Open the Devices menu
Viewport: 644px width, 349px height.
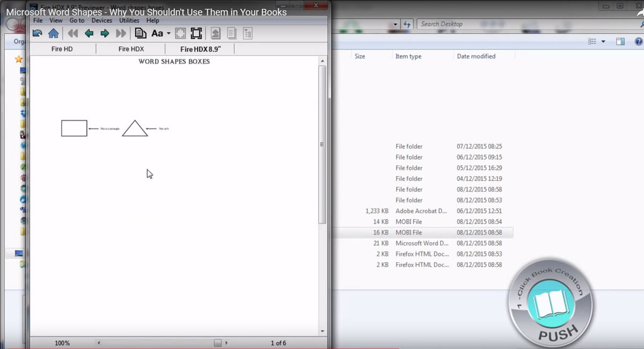(x=102, y=20)
